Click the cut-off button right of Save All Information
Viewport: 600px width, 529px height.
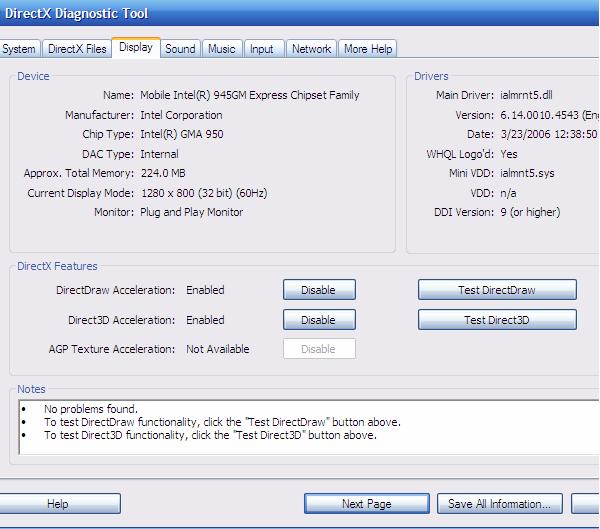click(585, 504)
